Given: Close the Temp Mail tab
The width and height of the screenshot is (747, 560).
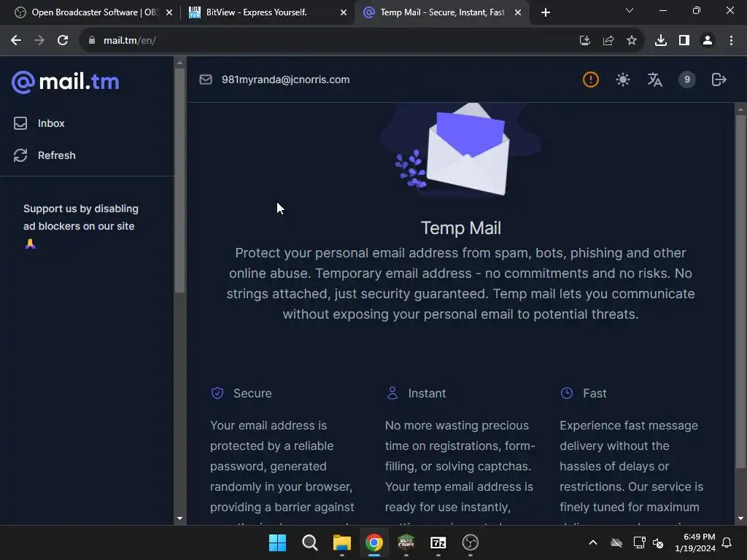Looking at the screenshot, I should click(x=518, y=13).
